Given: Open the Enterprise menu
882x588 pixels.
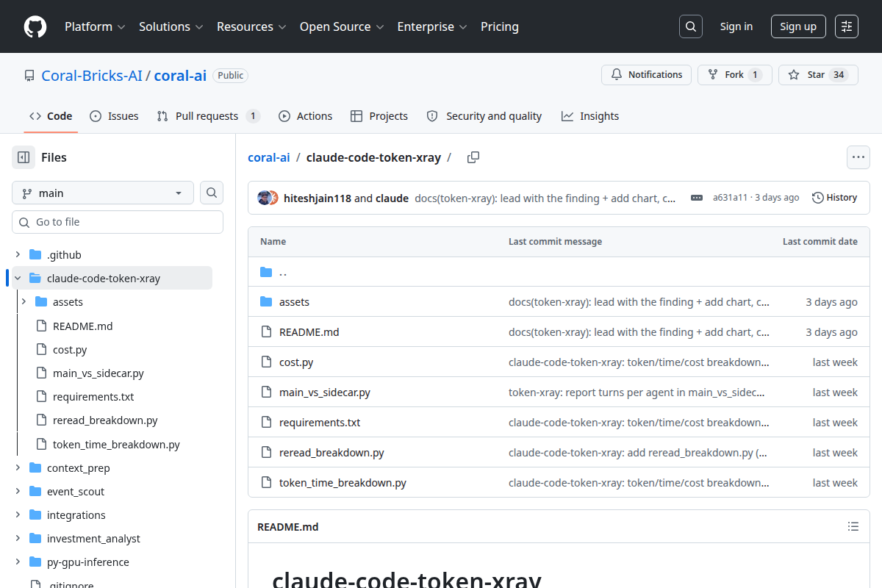Looking at the screenshot, I should click(432, 26).
